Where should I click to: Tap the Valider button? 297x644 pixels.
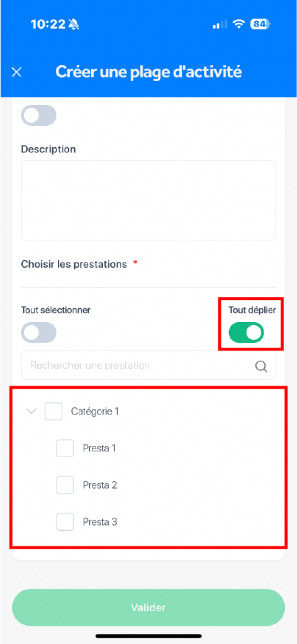click(x=148, y=608)
